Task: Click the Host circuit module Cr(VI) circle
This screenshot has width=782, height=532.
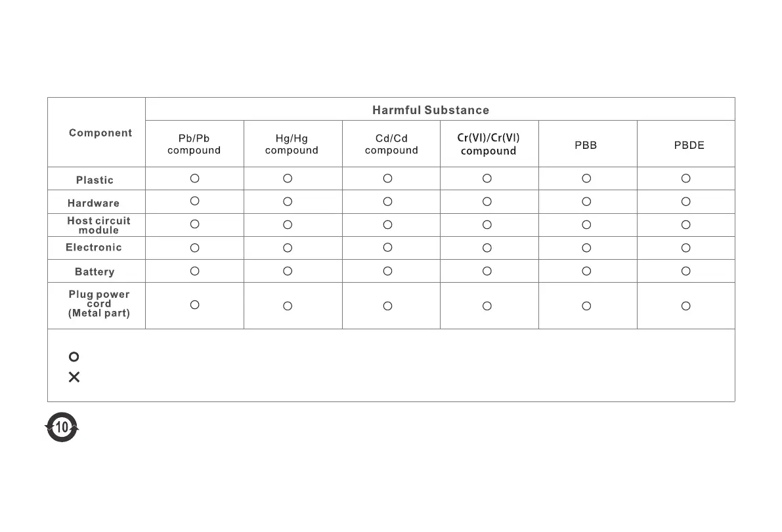Action: [487, 224]
